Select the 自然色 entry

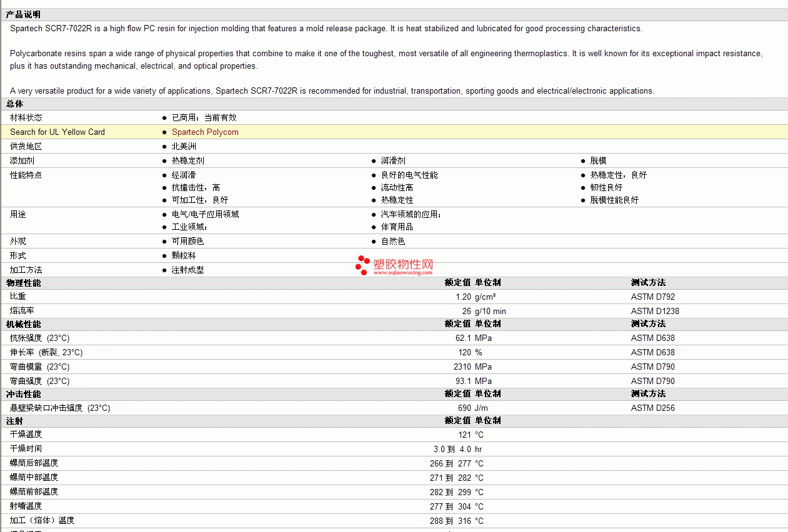click(393, 241)
